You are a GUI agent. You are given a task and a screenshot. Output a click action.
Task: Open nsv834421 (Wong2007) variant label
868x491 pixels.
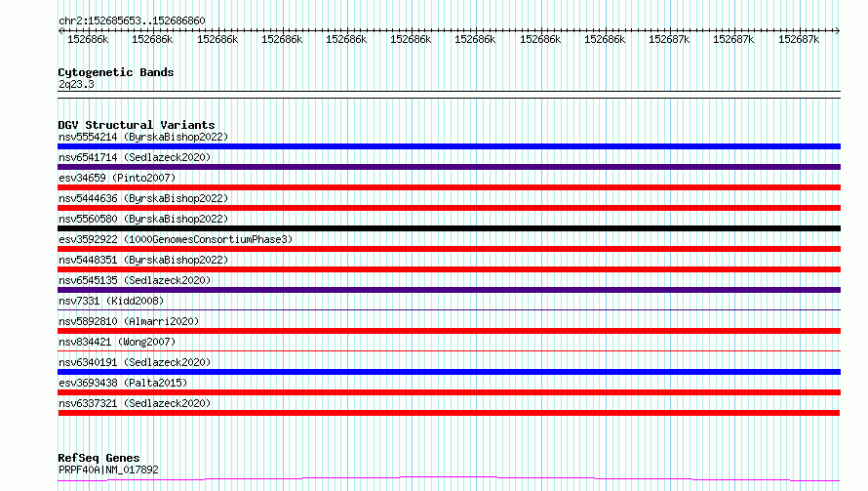click(x=117, y=342)
